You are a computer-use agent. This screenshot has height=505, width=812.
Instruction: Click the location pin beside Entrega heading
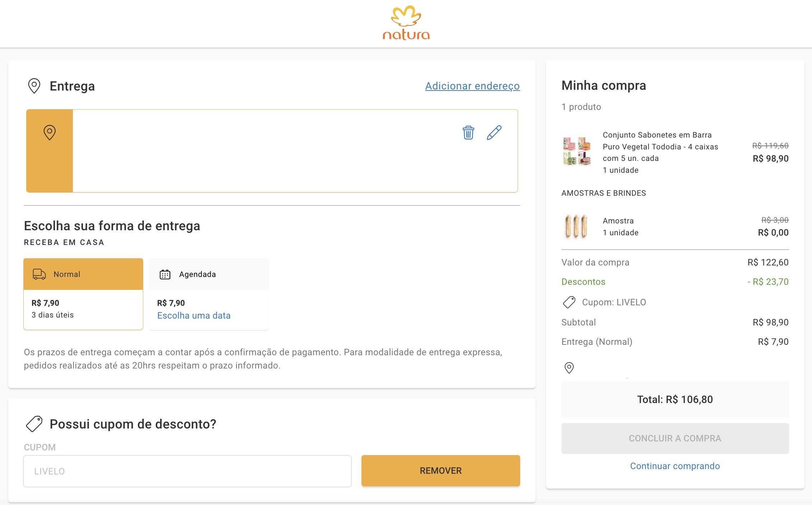[x=34, y=86]
